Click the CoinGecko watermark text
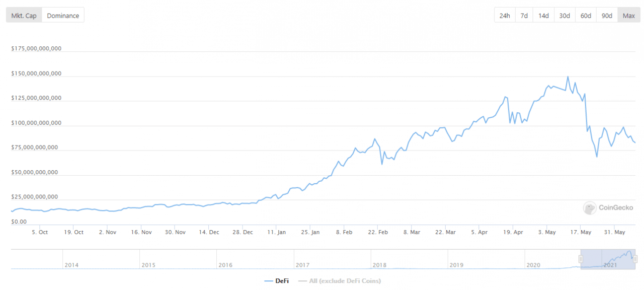The width and height of the screenshot is (644, 290). click(x=616, y=207)
